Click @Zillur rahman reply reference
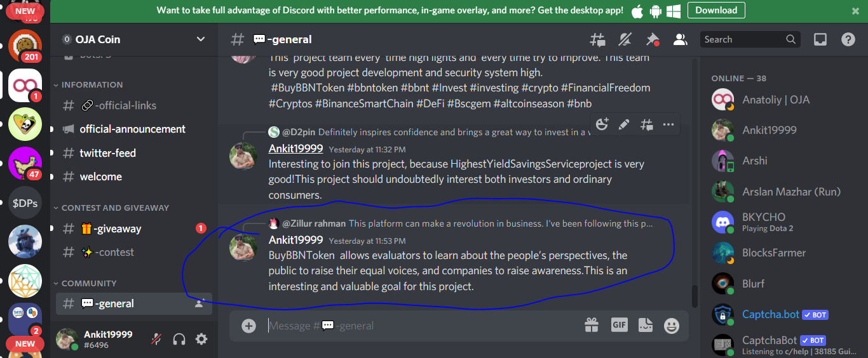The height and width of the screenshot is (358, 868). 314,223
